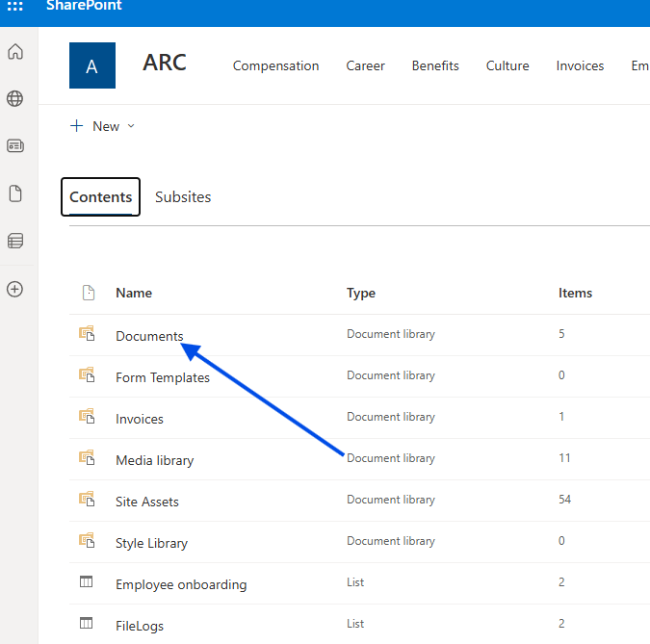Screen dimensions: 650x644
Task: Switch to the Subsites tab
Action: point(183,196)
